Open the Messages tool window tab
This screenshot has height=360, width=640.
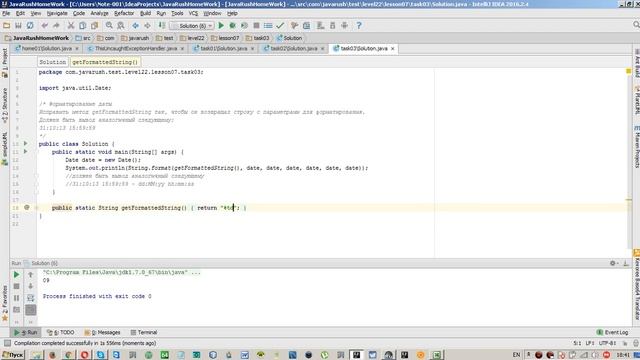pos(102,332)
